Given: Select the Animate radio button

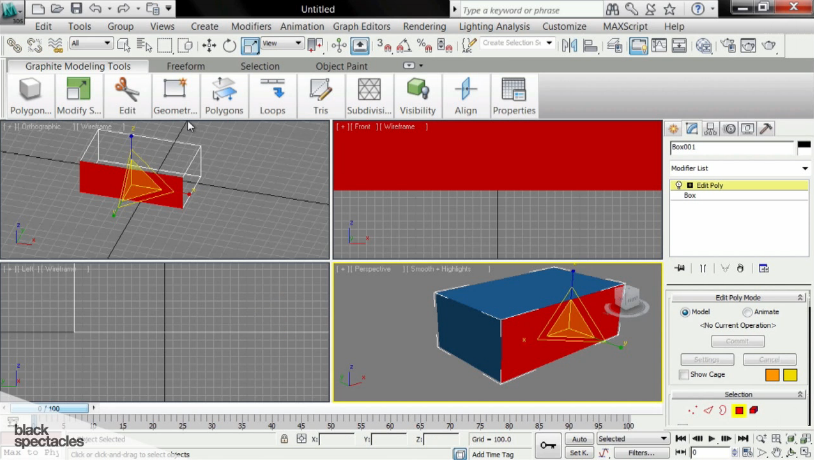Looking at the screenshot, I should point(747,312).
